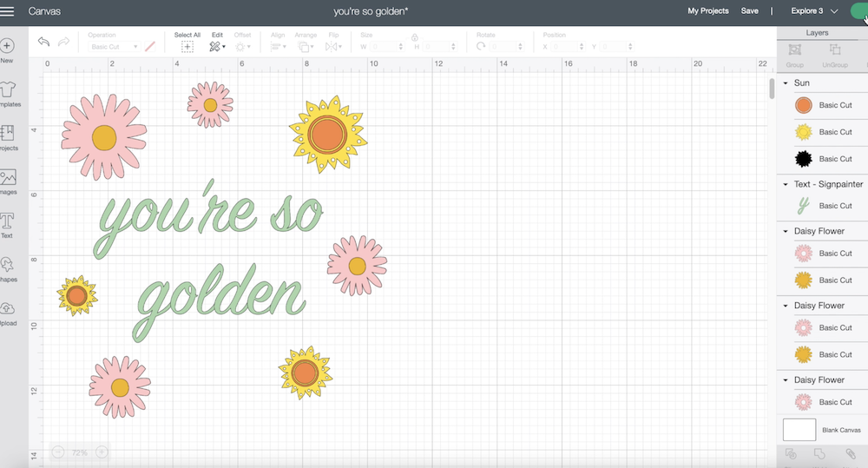The width and height of the screenshot is (868, 468).
Task: Click the Canvas title label
Action: (44, 11)
